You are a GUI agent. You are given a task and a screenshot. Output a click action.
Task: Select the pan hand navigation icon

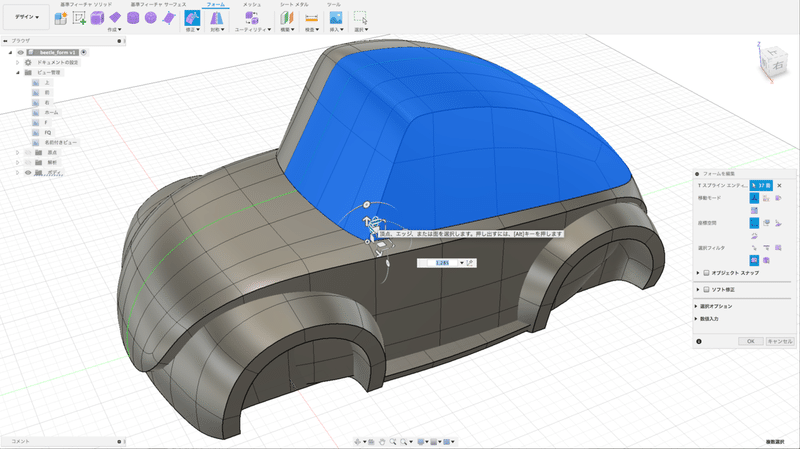[381, 441]
